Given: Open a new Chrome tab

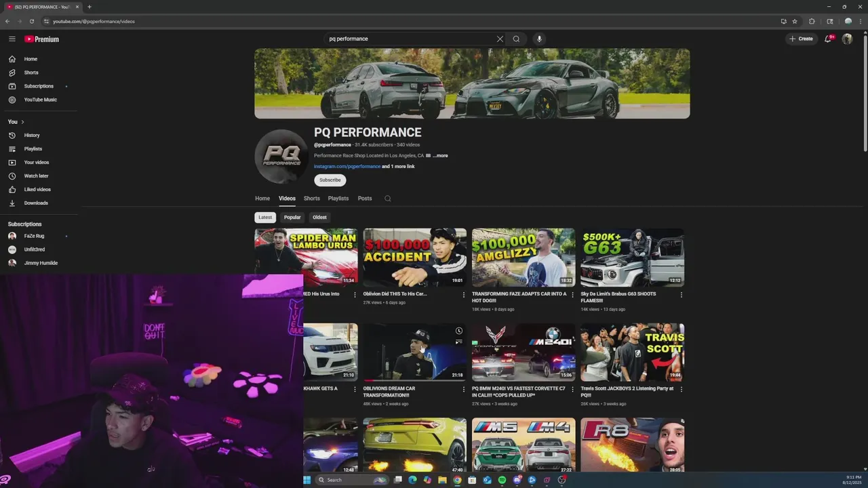Looking at the screenshot, I should (x=89, y=7).
